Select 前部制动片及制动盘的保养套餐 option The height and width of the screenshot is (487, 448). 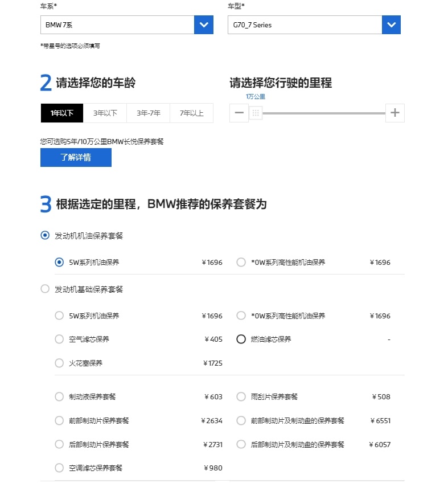click(x=241, y=420)
